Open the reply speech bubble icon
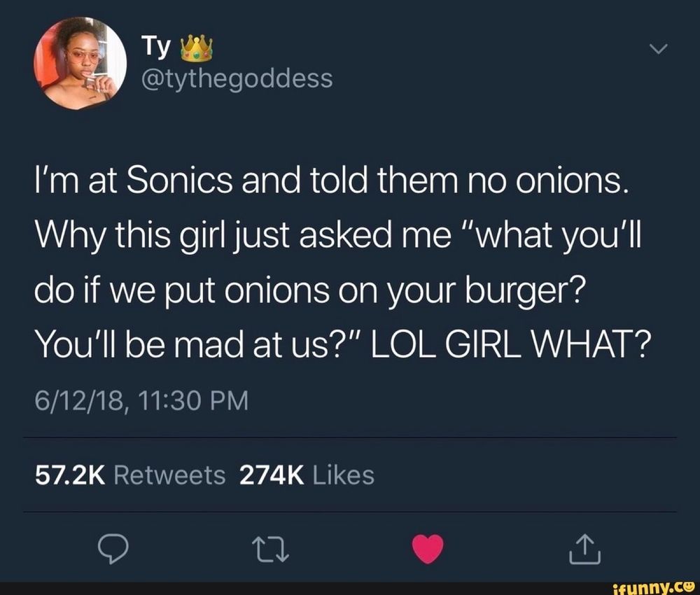 [x=113, y=549]
